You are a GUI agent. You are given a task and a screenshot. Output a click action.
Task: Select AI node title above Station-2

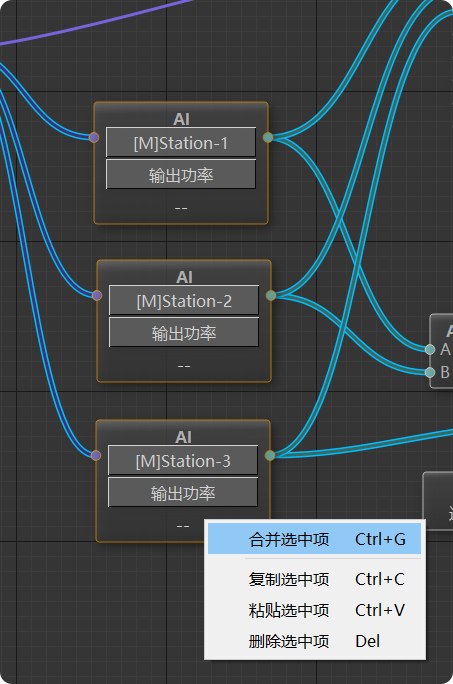[x=184, y=277]
